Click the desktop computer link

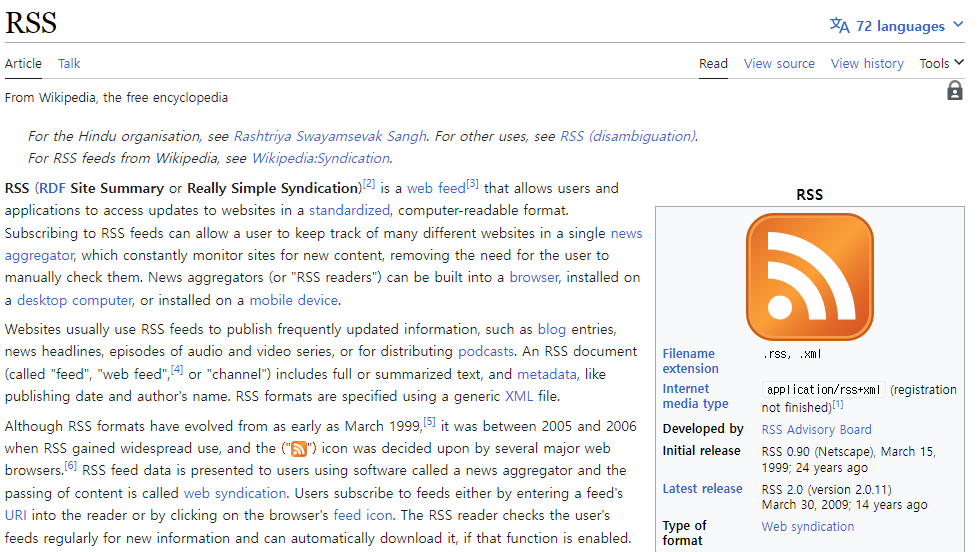(75, 300)
